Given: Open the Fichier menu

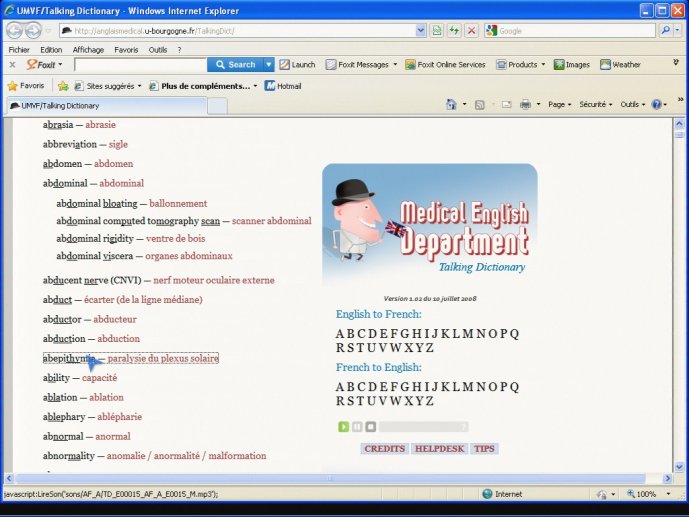Looking at the screenshot, I should pos(19,50).
